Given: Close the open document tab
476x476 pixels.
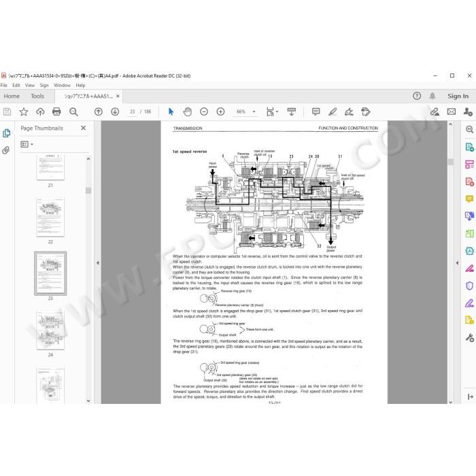Looking at the screenshot, I should point(118,97).
